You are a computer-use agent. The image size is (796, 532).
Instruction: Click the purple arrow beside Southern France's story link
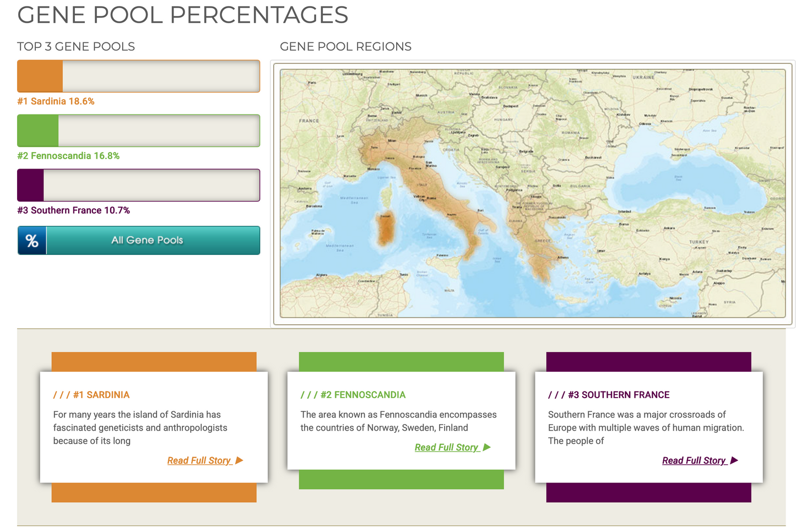point(734,460)
